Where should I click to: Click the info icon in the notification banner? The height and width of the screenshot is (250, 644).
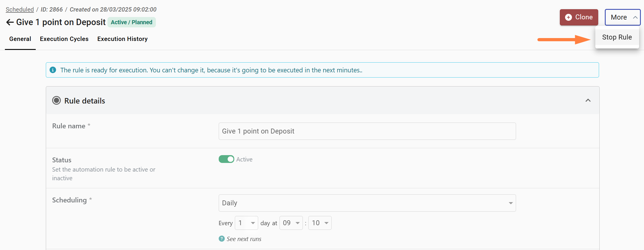pyautogui.click(x=53, y=70)
